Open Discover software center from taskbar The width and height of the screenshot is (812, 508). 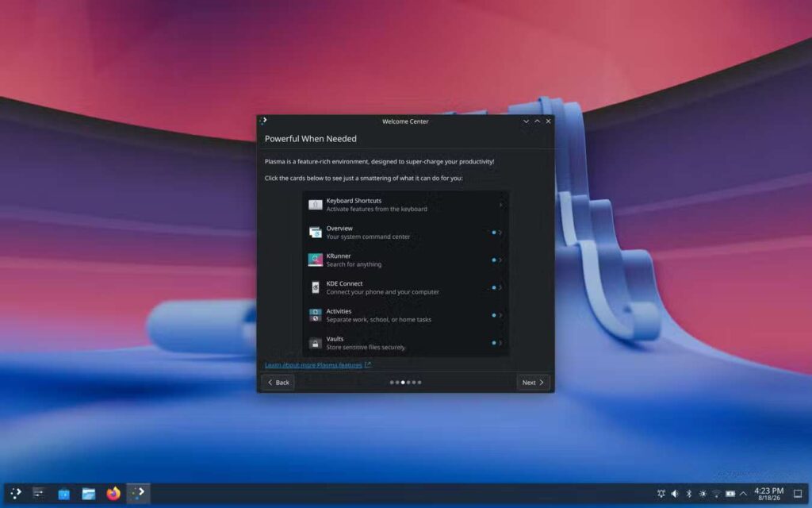click(63, 494)
